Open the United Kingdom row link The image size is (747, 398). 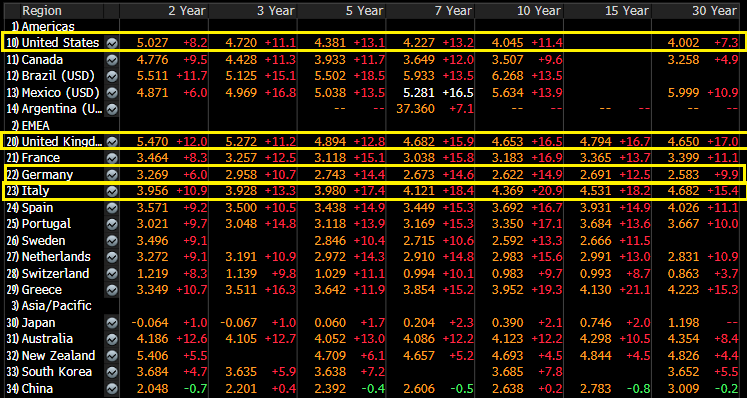click(x=55, y=142)
